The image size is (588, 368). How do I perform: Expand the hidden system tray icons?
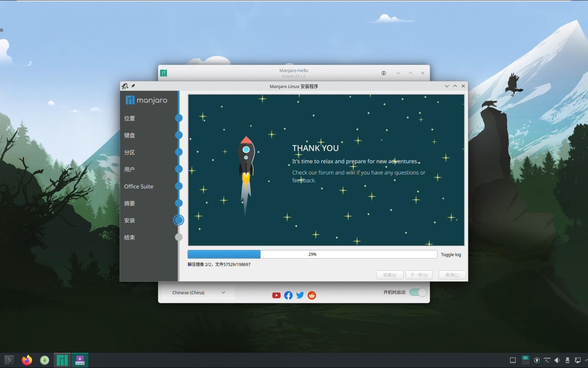(x=586, y=360)
